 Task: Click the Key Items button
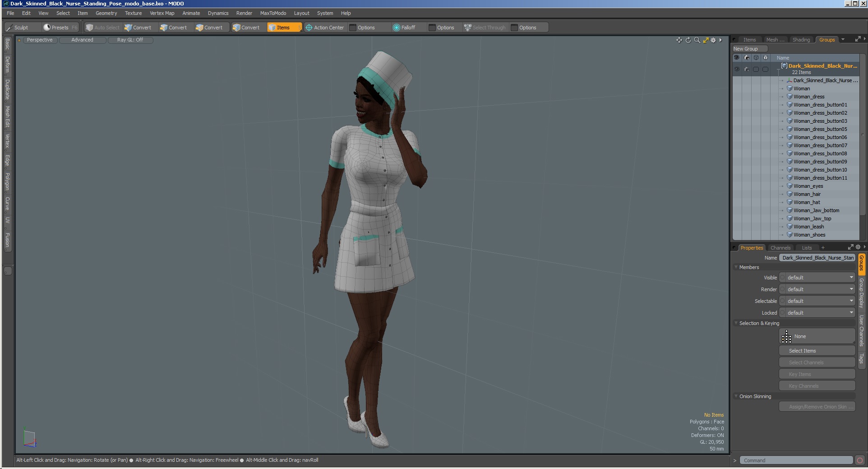coord(817,374)
